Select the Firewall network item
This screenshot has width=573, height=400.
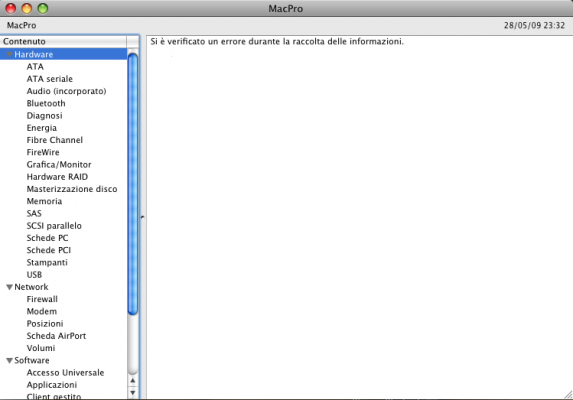(x=42, y=299)
